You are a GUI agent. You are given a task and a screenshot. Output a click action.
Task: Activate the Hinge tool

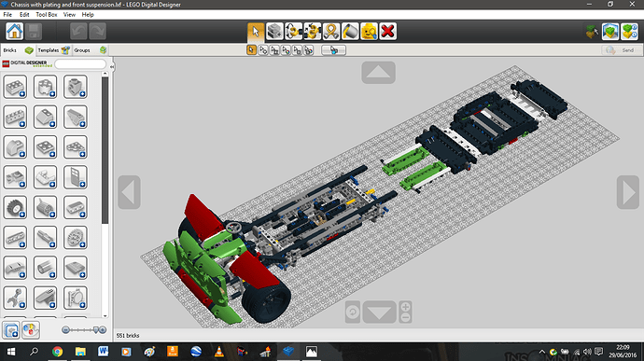[x=293, y=31]
